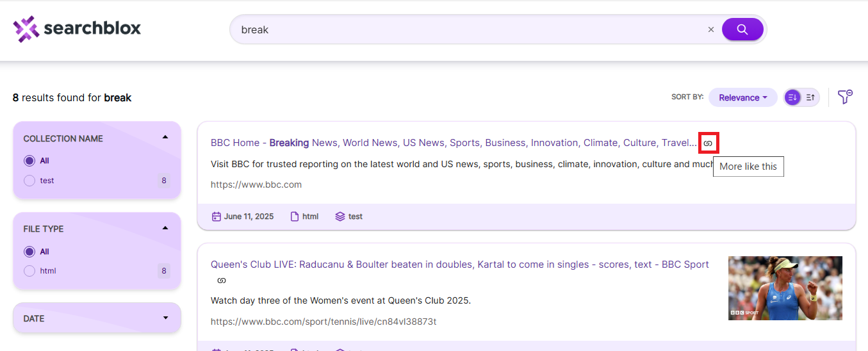868x351 pixels.
Task: Open the filter funnel icon
Action: pos(845,97)
